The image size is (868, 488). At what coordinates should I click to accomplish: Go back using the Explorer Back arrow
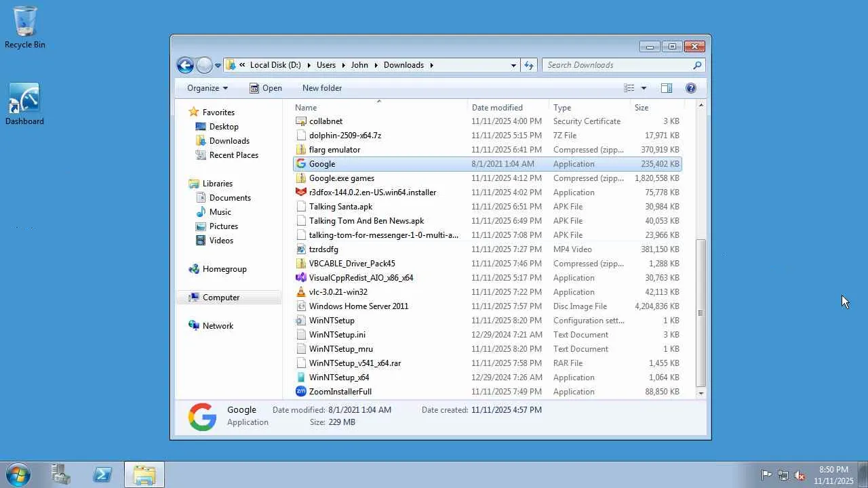[185, 65]
